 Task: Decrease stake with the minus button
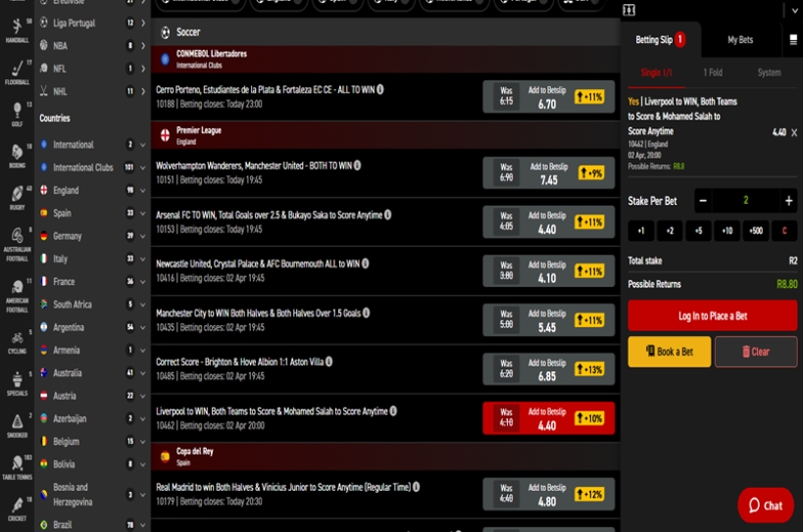[x=703, y=201]
